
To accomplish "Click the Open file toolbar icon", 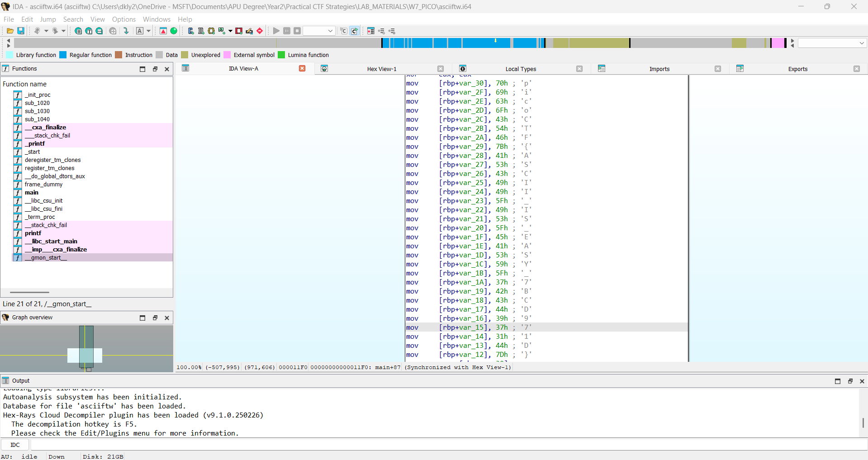I will click(9, 31).
